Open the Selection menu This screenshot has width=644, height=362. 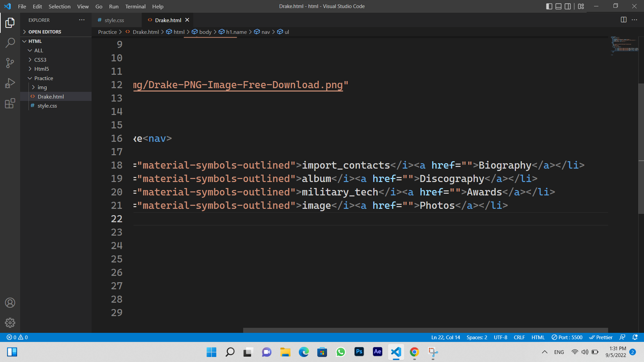[x=59, y=6]
